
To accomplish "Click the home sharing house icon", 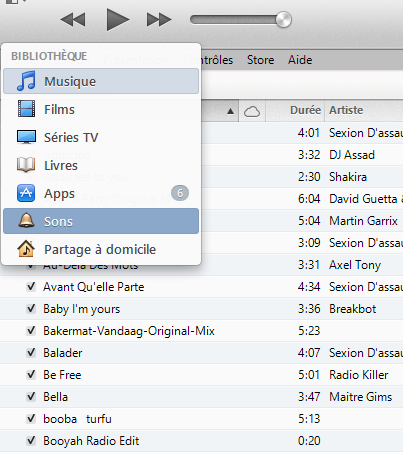I will pos(26,249).
